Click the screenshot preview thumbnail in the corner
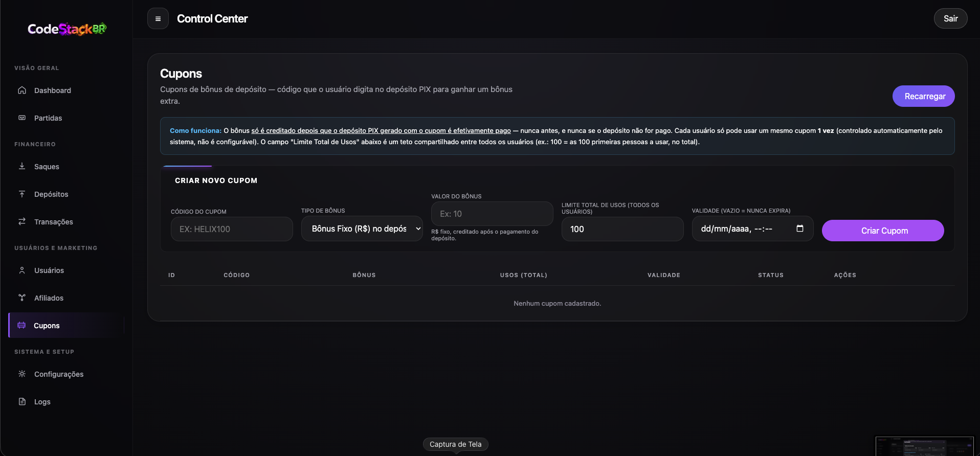The width and height of the screenshot is (980, 456). pyautogui.click(x=924, y=446)
